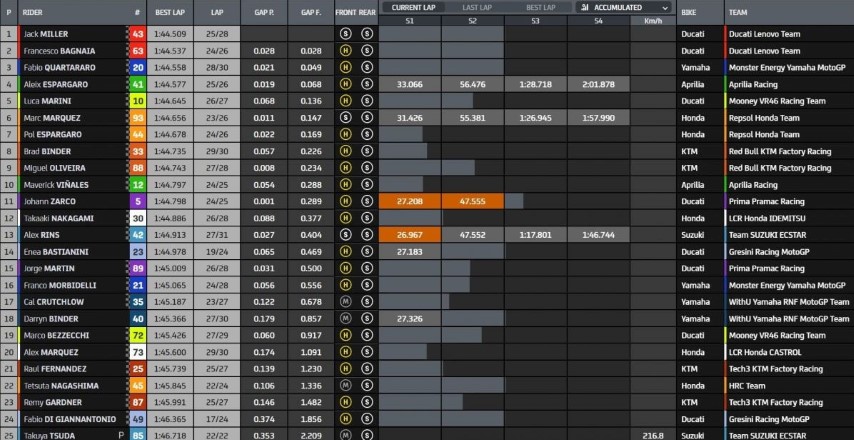Image resolution: width=854 pixels, height=440 pixels.
Task: Click Morbidelli's front hard tyre icon
Action: point(345,285)
